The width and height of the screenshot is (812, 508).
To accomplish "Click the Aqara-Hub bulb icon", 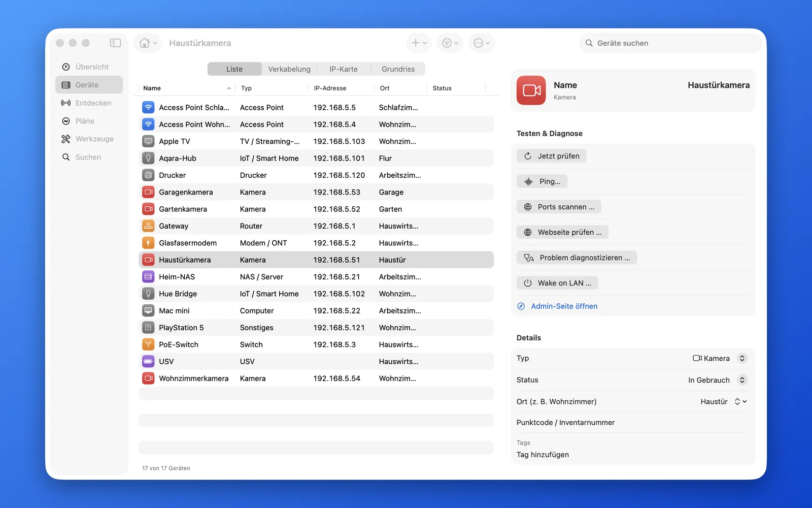I will tap(148, 158).
